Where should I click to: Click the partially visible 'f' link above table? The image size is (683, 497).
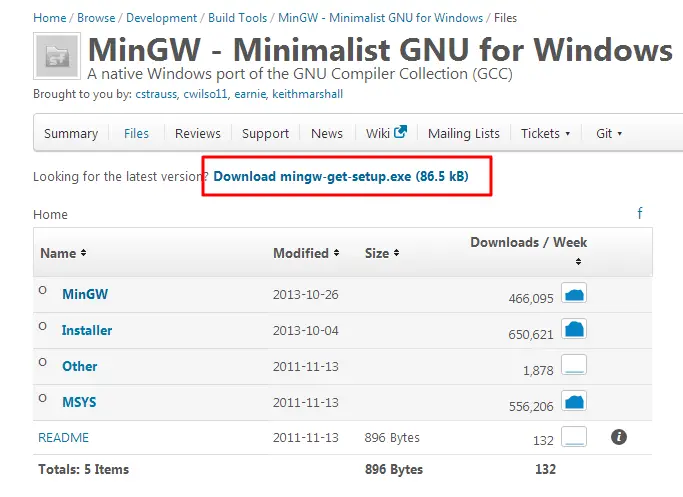click(x=640, y=213)
